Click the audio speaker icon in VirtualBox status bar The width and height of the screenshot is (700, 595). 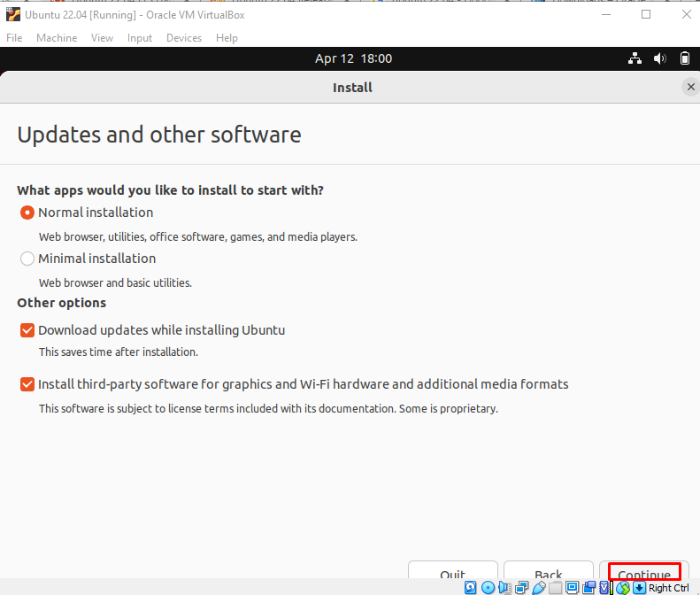(x=504, y=588)
